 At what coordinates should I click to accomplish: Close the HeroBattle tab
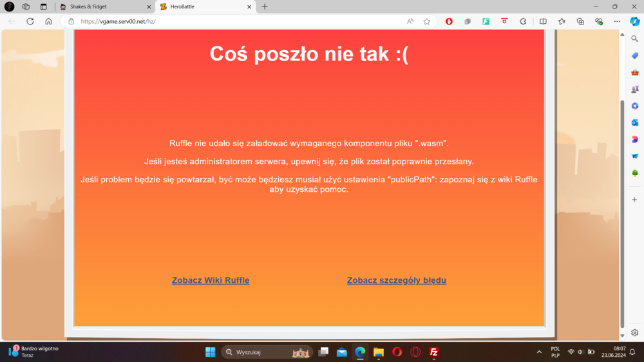click(249, 6)
